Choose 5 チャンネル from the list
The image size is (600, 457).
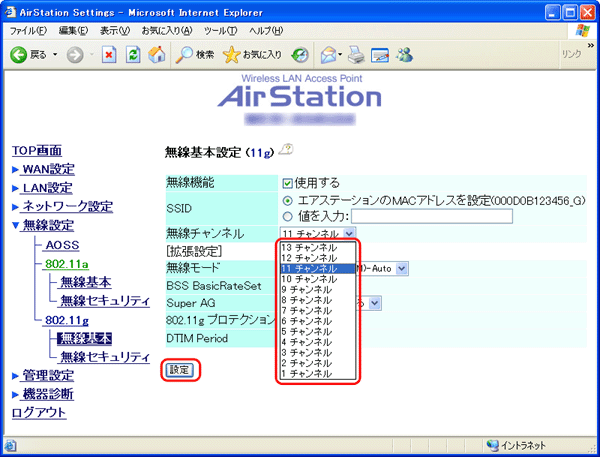coord(318,331)
